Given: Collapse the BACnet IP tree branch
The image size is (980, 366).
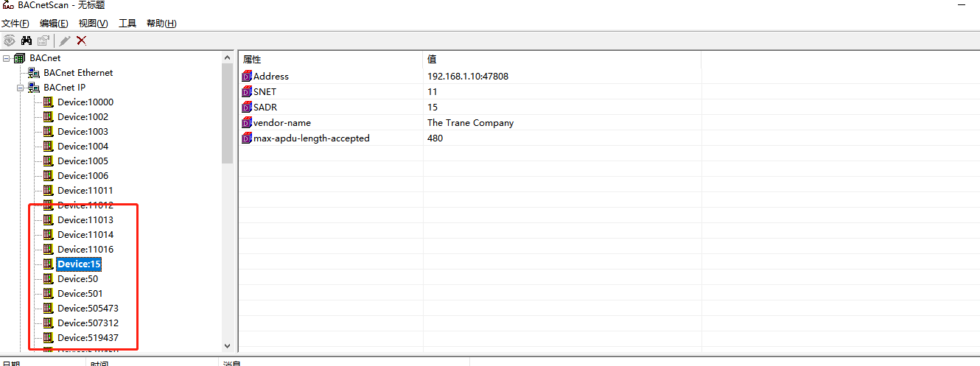Looking at the screenshot, I should point(20,88).
